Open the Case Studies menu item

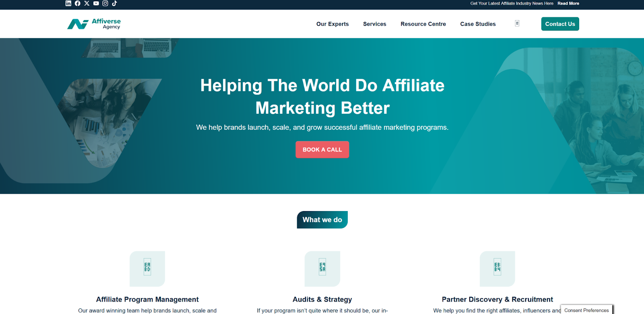click(478, 24)
